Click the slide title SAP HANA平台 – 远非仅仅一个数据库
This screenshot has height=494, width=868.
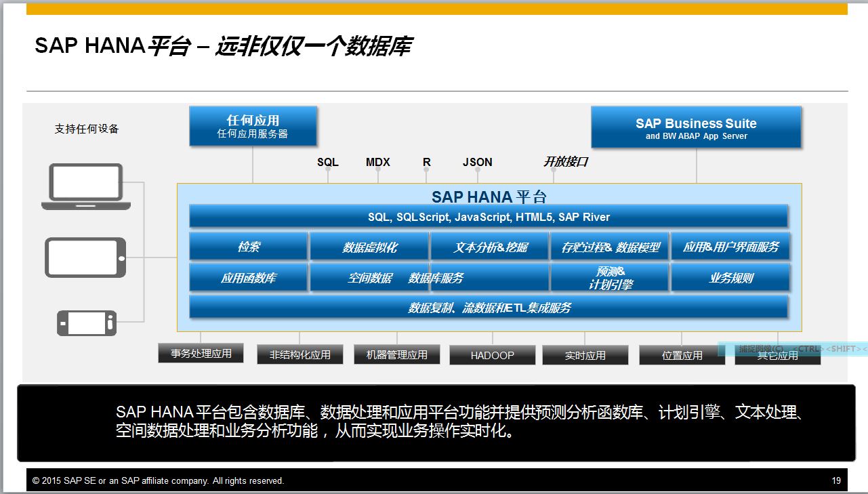coord(223,47)
